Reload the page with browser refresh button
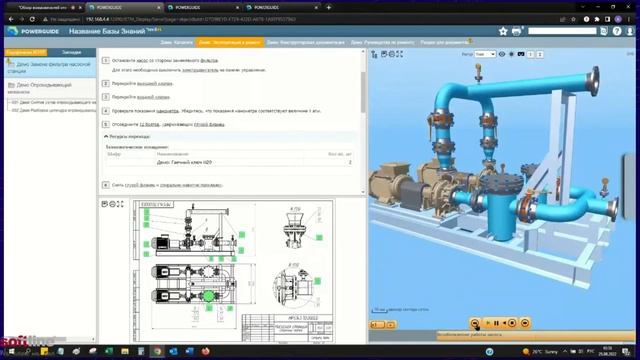Image resolution: width=640 pixels, height=360 pixels. point(32,19)
